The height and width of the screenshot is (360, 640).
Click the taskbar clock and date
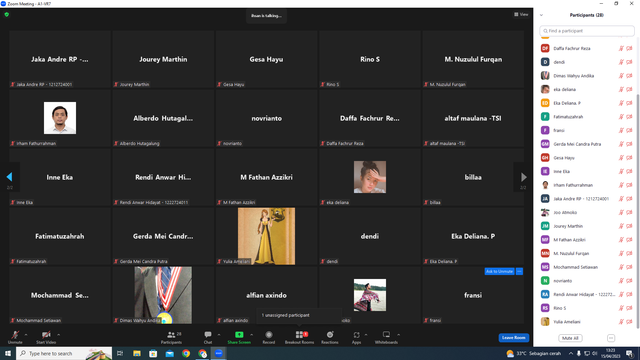coord(610,353)
